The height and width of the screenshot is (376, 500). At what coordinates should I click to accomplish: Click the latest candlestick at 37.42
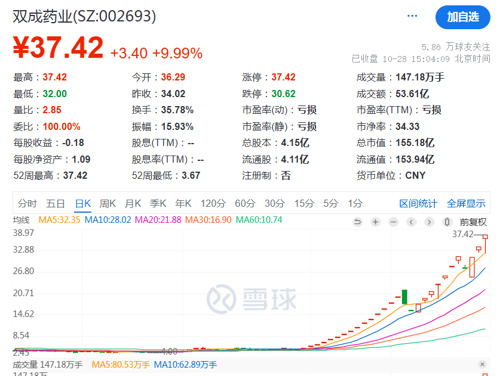(485, 244)
